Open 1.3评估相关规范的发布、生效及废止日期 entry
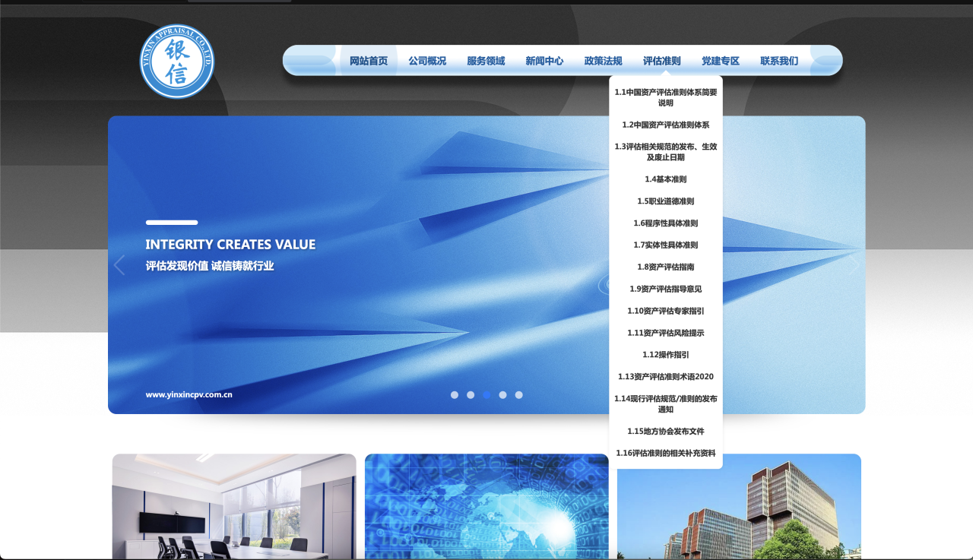Image resolution: width=973 pixels, height=560 pixels. 666,152
